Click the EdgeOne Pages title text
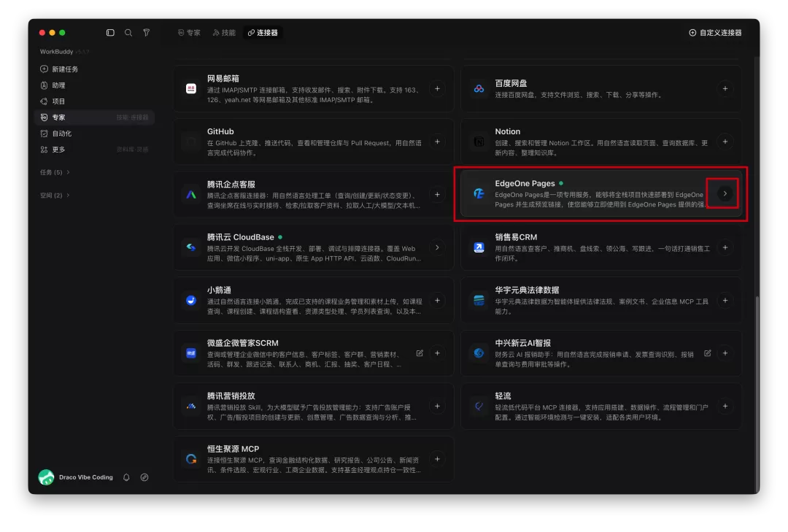This screenshot has height=532, width=788. (525, 183)
